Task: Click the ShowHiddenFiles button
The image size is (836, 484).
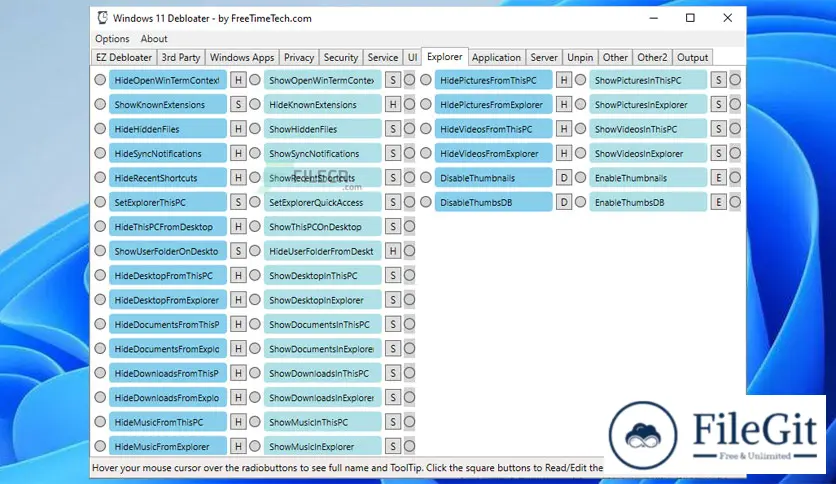Action: (323, 129)
